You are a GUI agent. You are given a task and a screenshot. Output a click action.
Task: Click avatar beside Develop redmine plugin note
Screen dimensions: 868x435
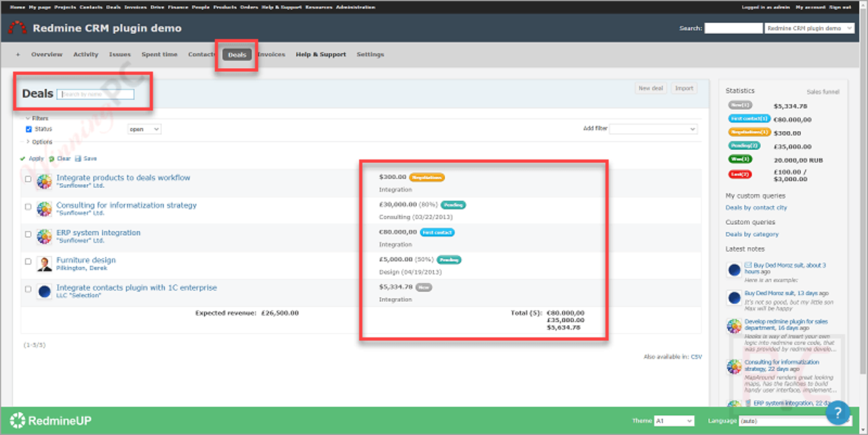pyautogui.click(x=734, y=326)
